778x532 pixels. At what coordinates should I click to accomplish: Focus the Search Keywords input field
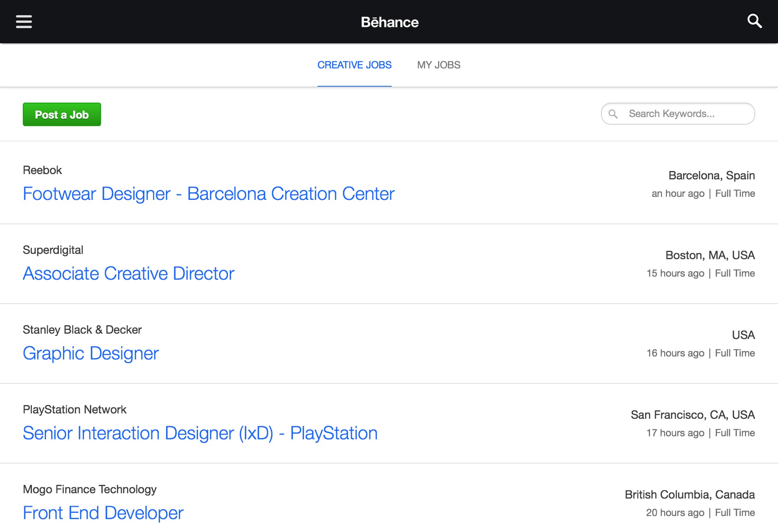point(678,114)
